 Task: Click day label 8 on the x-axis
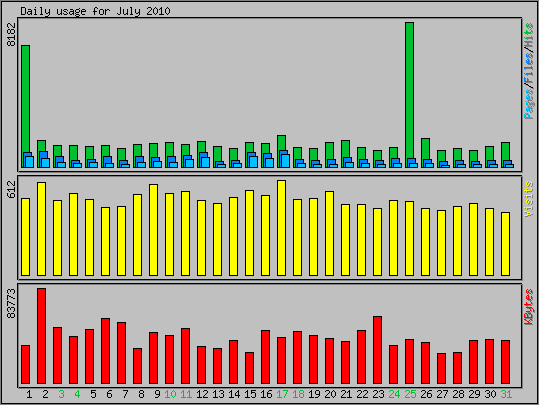(141, 394)
